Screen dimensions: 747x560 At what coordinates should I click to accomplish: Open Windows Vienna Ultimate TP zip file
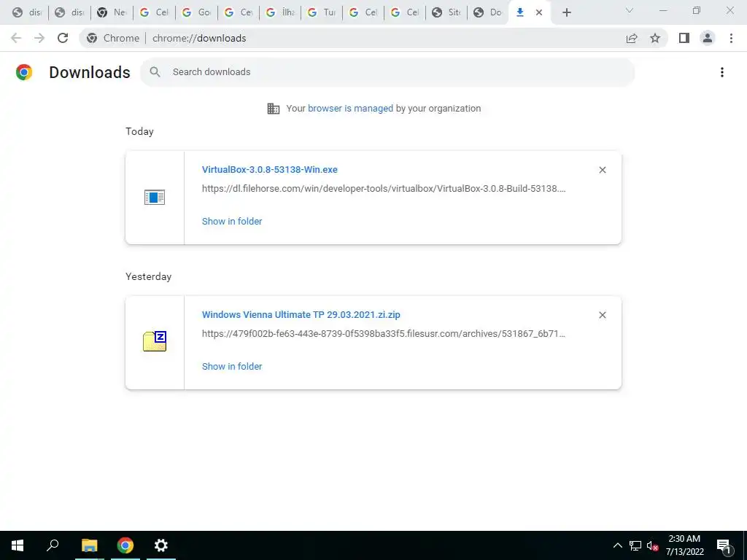click(301, 315)
